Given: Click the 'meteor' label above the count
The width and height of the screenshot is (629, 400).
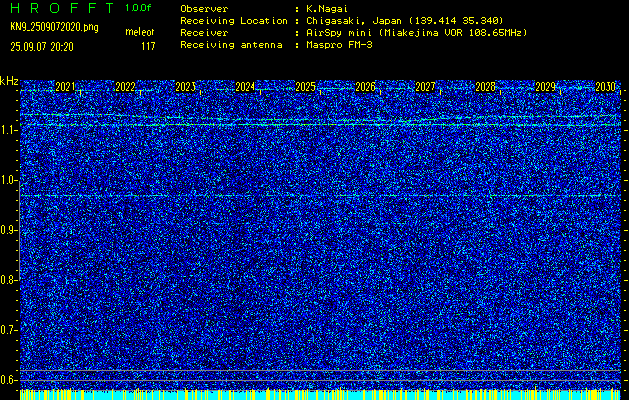Looking at the screenshot, I should pos(140,32).
